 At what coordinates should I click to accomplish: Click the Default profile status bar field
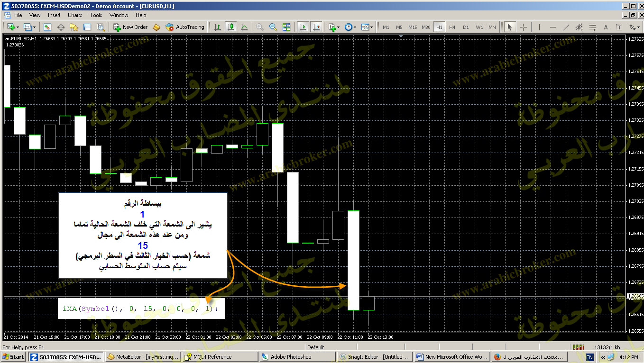[x=315, y=347]
